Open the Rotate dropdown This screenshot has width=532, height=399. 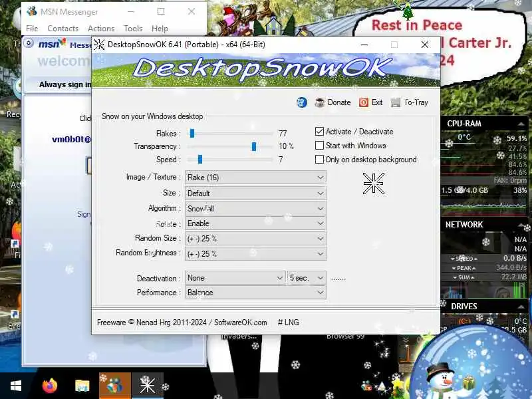[255, 223]
